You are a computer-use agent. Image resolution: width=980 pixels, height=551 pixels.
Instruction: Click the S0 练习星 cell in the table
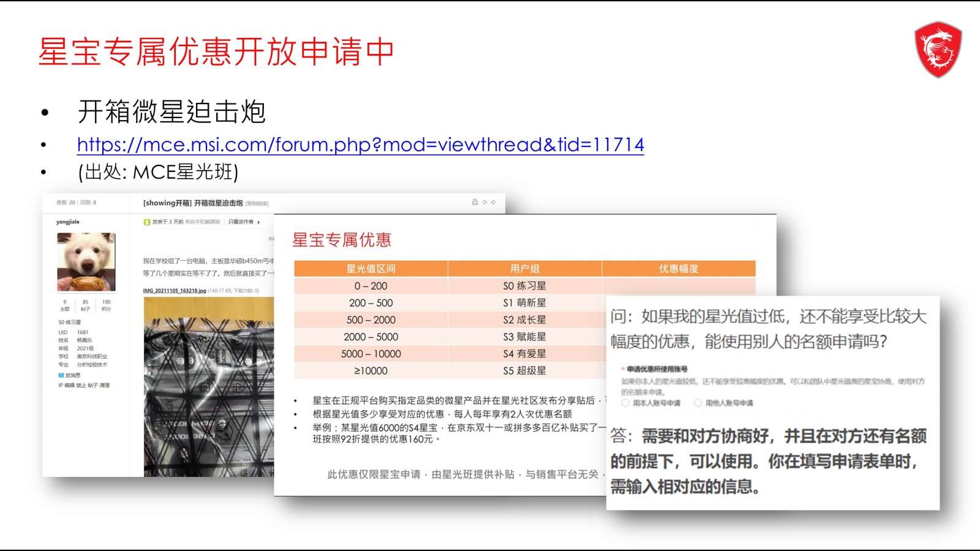(x=525, y=286)
